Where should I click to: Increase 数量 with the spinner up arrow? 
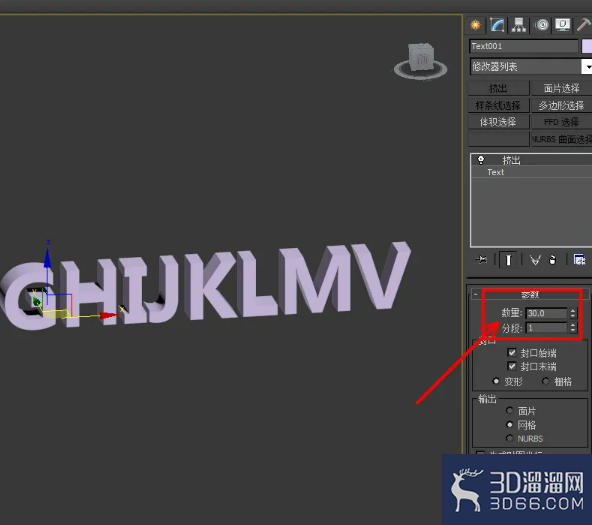(573, 310)
